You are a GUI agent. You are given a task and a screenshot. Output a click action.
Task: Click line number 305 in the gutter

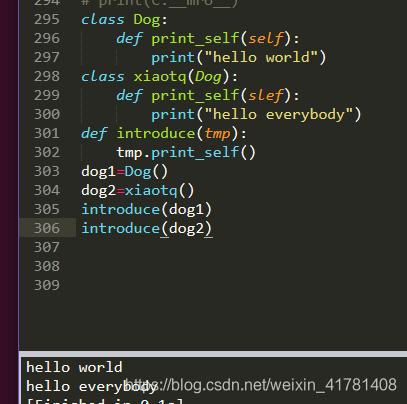click(x=47, y=209)
